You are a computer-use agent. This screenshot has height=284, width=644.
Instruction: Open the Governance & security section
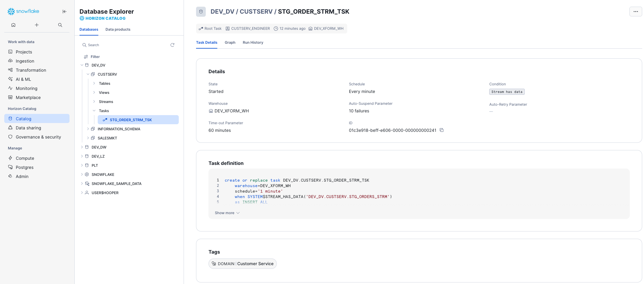point(38,137)
